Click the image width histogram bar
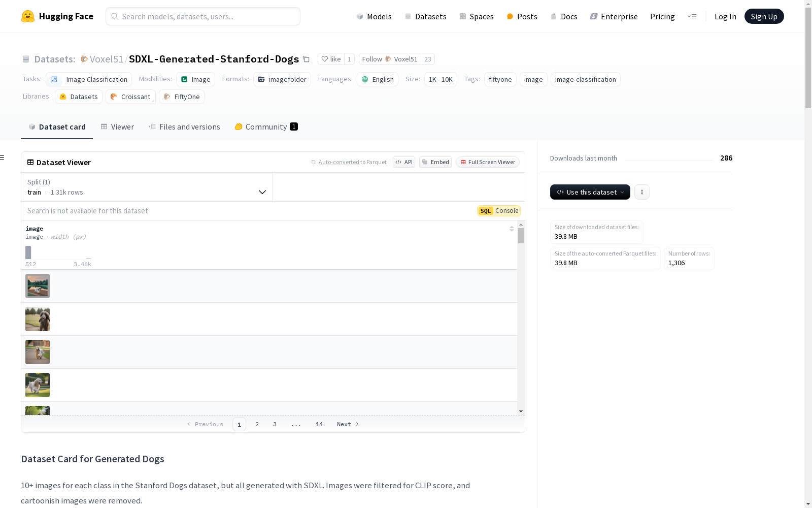812x508 pixels. 28,252
